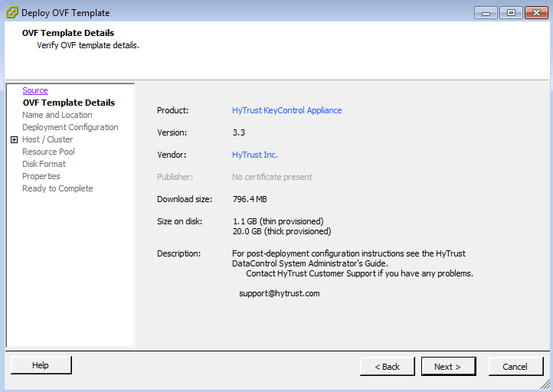
Task: Cancel the OVF deployment wizard
Action: click(515, 367)
